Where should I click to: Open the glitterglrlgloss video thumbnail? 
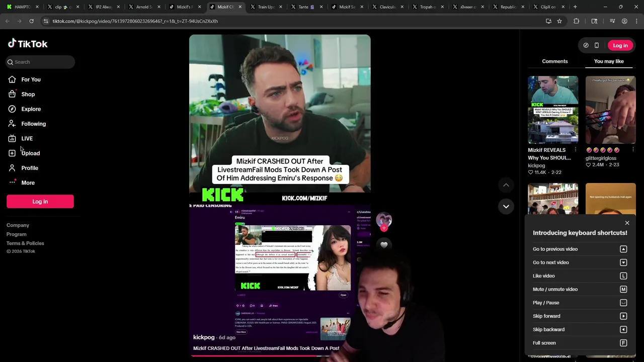610,110
